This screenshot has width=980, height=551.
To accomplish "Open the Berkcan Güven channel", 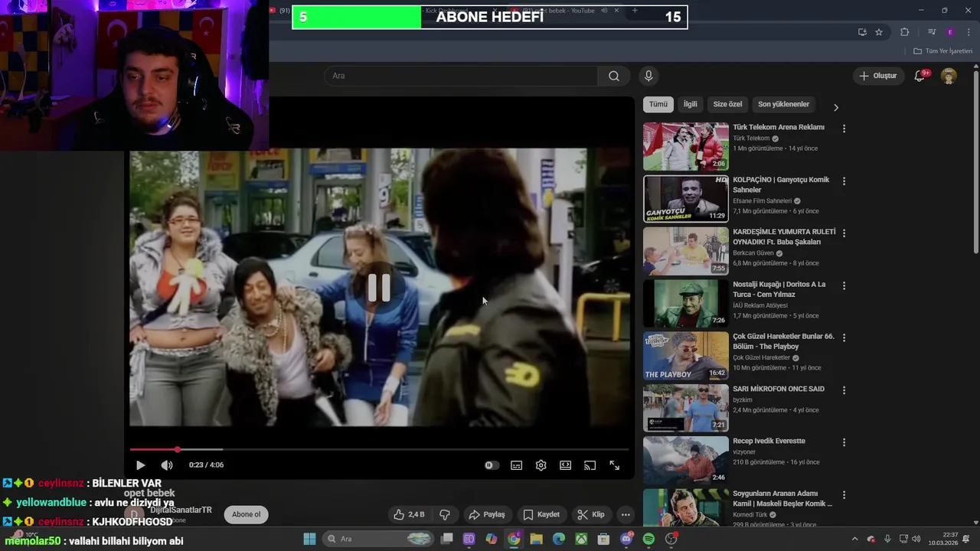I will [753, 253].
